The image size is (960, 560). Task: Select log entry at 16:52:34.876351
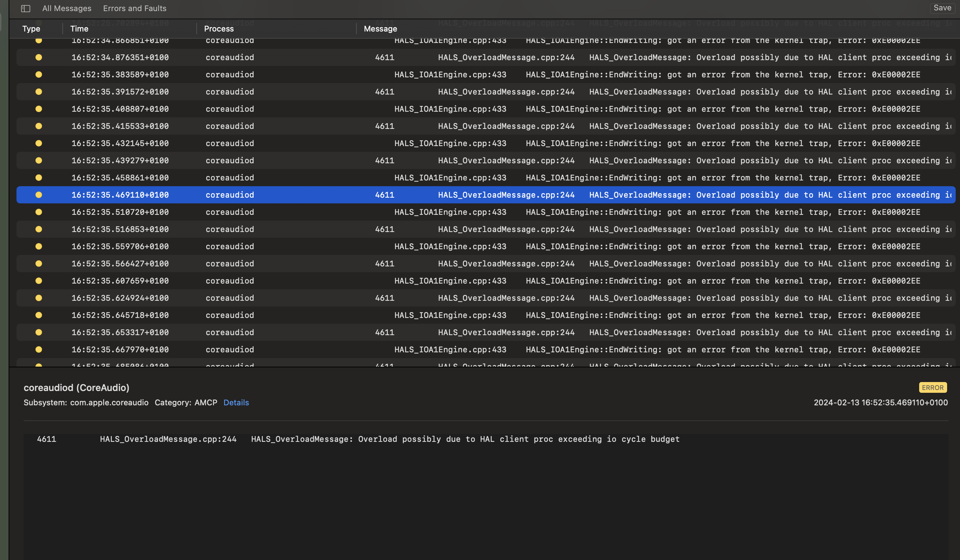[120, 58]
